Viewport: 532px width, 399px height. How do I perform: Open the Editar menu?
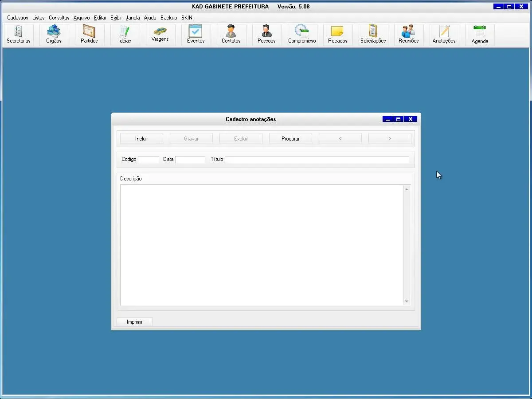pos(100,18)
